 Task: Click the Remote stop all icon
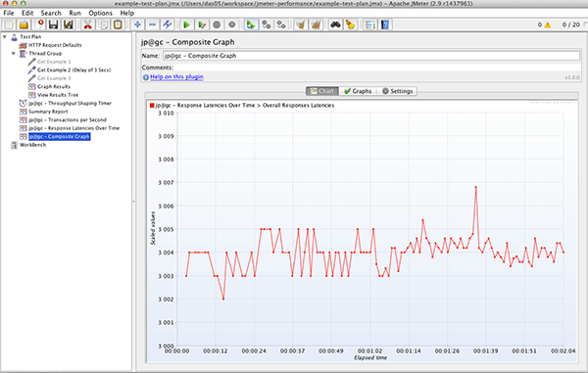pyautogui.click(x=267, y=24)
